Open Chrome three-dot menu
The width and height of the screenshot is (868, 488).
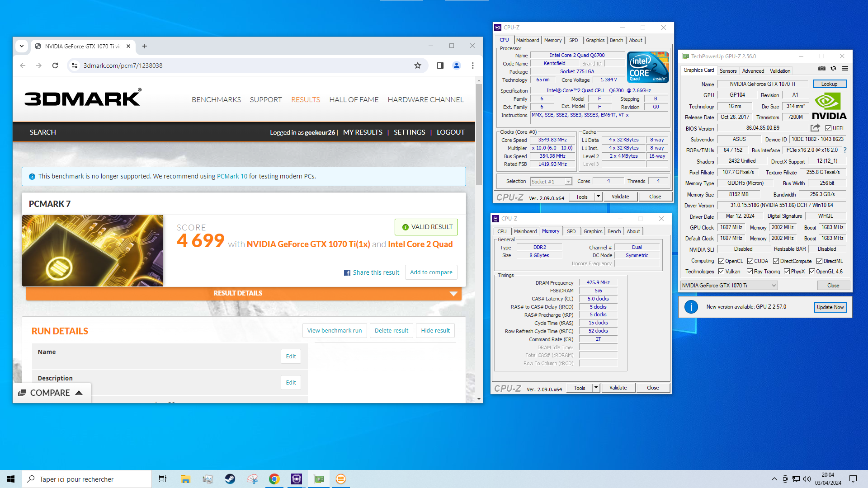pyautogui.click(x=473, y=66)
